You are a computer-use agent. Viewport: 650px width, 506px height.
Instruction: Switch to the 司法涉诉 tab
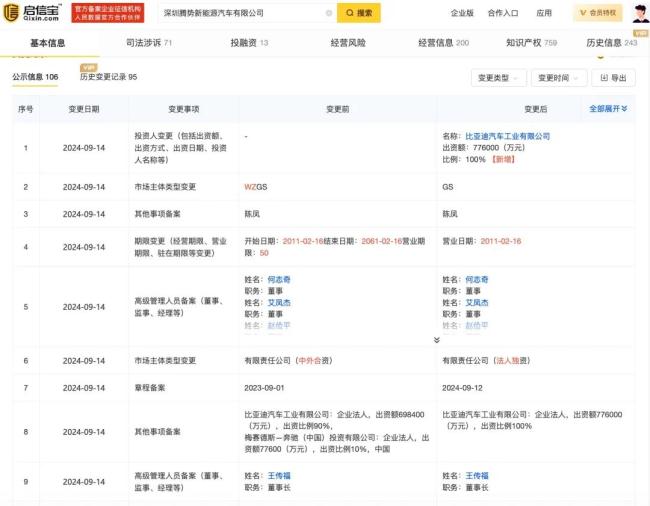(x=149, y=43)
